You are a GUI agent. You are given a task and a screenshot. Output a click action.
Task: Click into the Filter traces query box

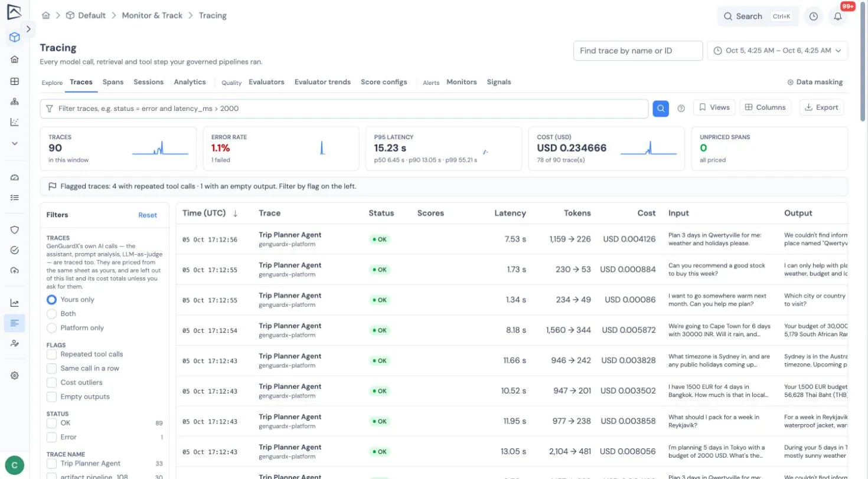344,109
